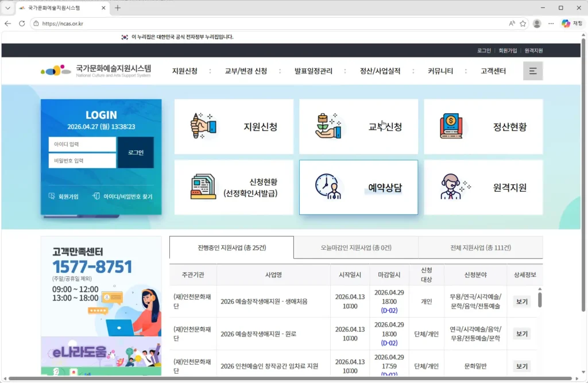Click the browser address bar URL
The image size is (588, 383).
(x=63, y=24)
